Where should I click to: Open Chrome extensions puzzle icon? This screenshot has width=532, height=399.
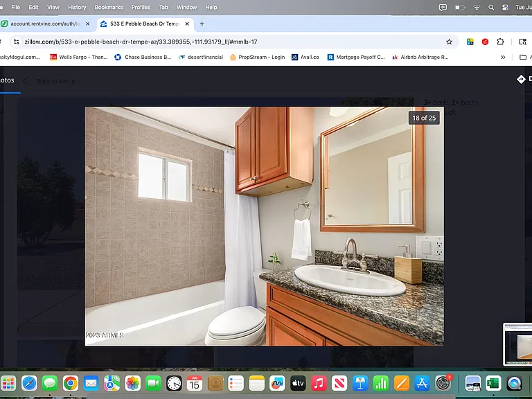coord(500,42)
